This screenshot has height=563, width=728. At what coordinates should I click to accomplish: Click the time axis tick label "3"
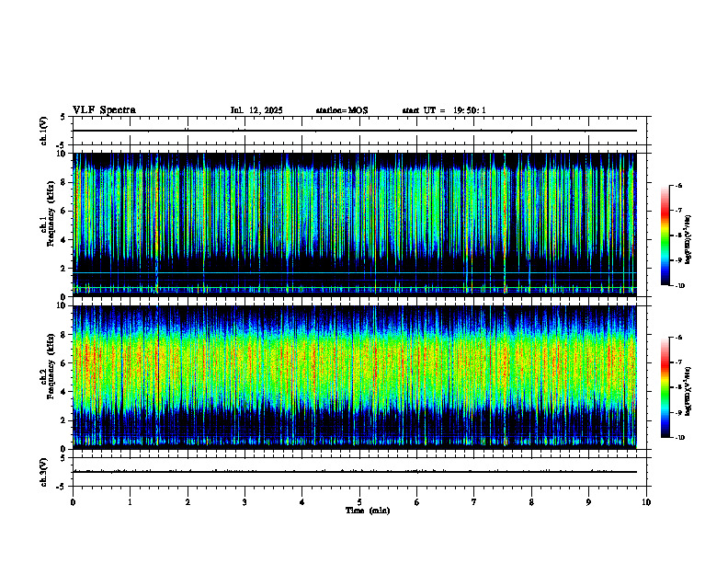pos(245,502)
